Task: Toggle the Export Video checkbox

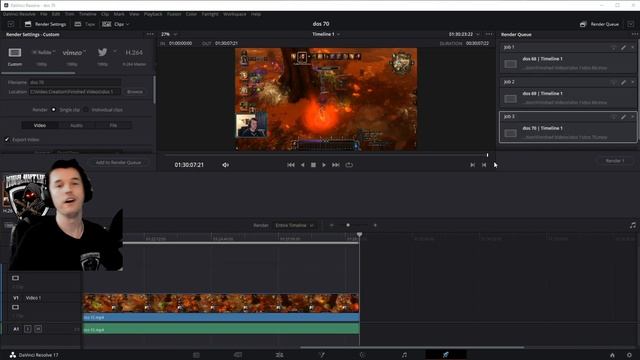Action: 7,140
